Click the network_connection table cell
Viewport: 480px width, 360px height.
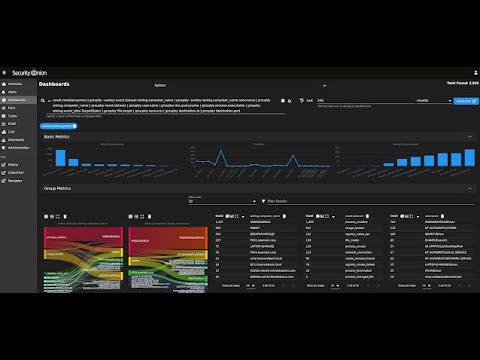point(358,252)
